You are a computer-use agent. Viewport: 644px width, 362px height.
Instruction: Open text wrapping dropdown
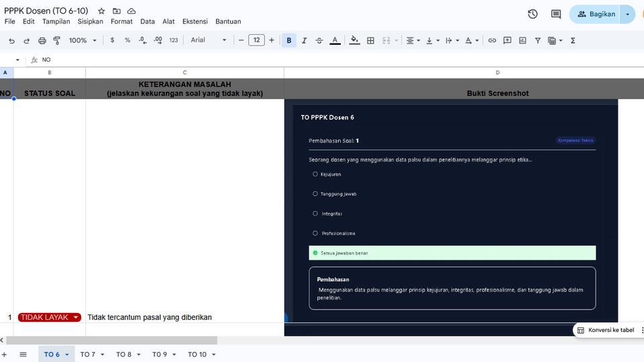451,40
